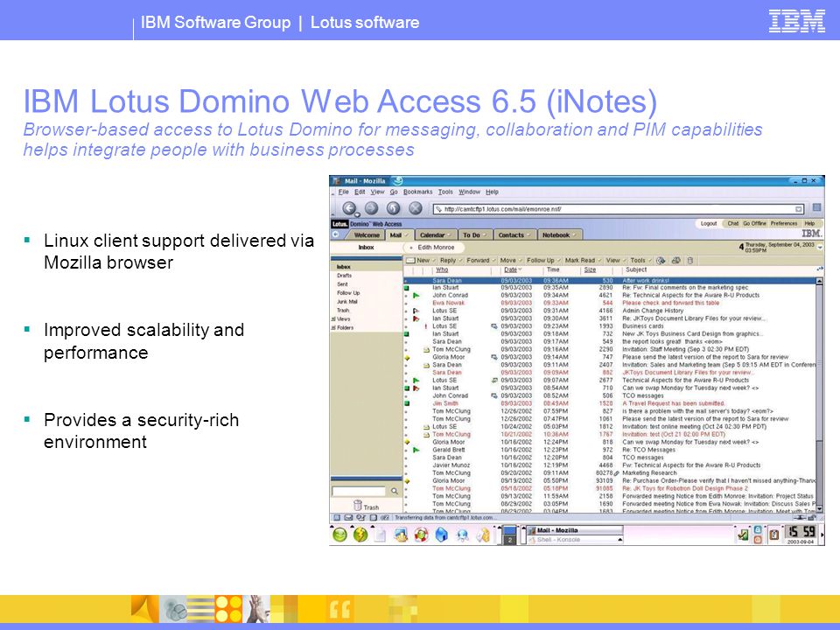Click the Go Offline link
Screen dimensions: 840x630
coord(754,223)
